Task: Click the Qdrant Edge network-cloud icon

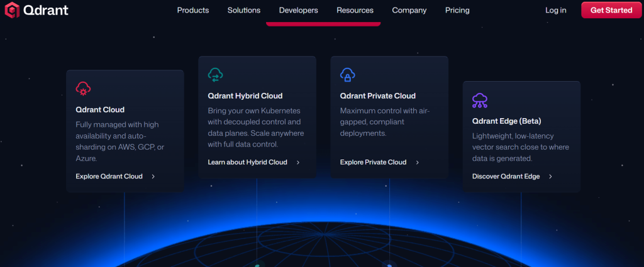Action: pyautogui.click(x=480, y=100)
